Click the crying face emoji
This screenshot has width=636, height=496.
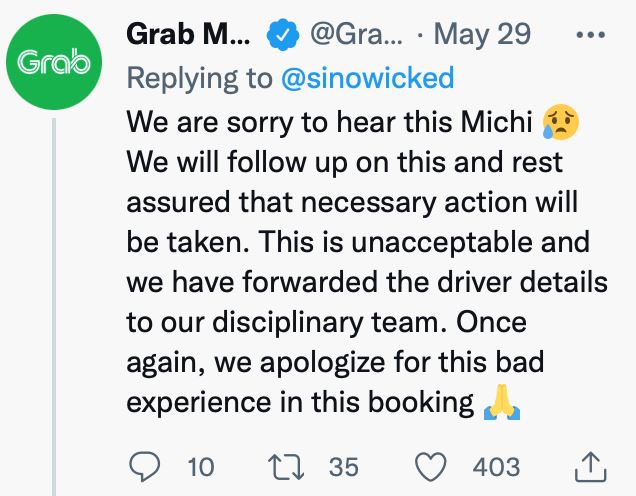click(x=559, y=122)
